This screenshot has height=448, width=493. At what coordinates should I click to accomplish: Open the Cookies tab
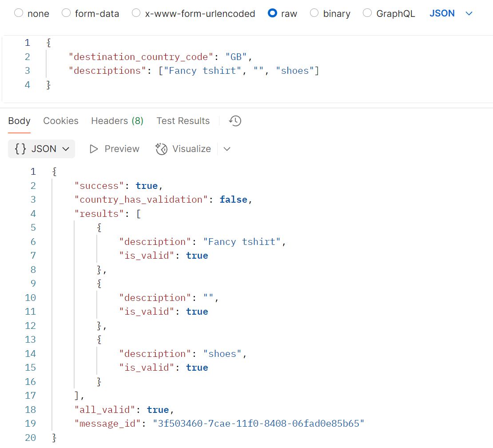61,121
